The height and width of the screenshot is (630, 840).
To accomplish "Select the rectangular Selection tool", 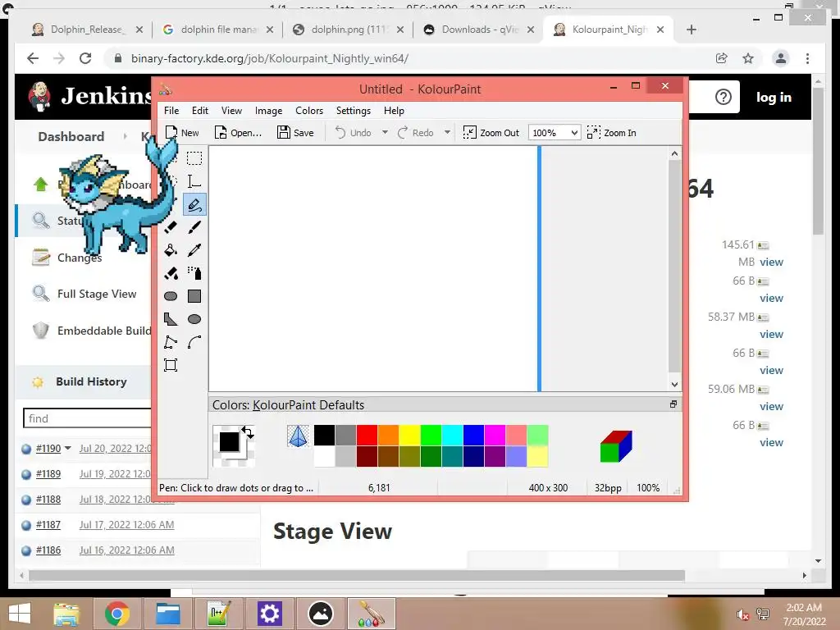I will pyautogui.click(x=194, y=158).
